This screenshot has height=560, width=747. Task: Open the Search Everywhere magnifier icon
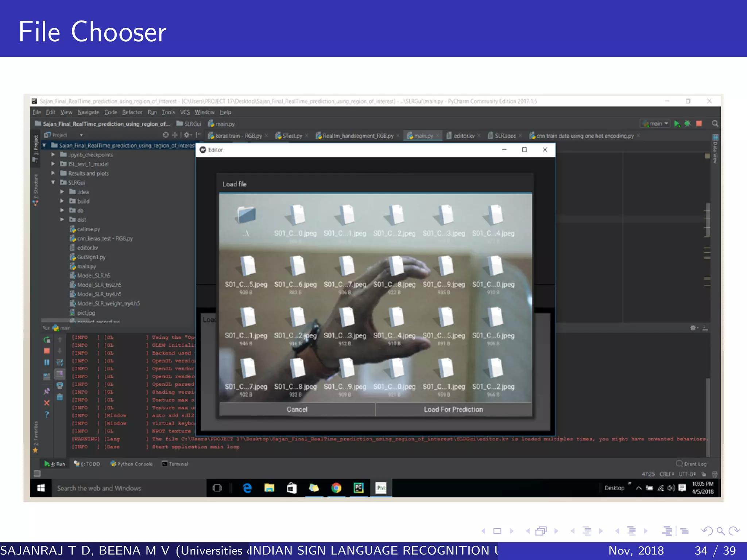pos(715,124)
